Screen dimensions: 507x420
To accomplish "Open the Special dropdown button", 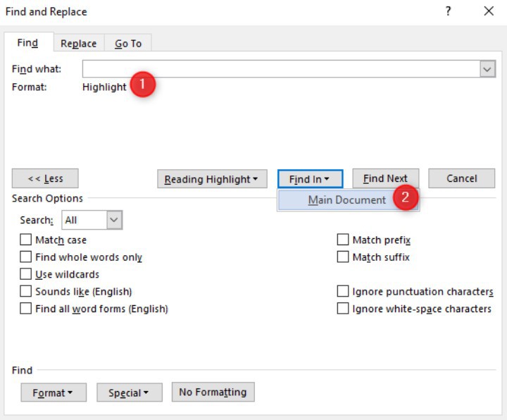I will [x=130, y=393].
